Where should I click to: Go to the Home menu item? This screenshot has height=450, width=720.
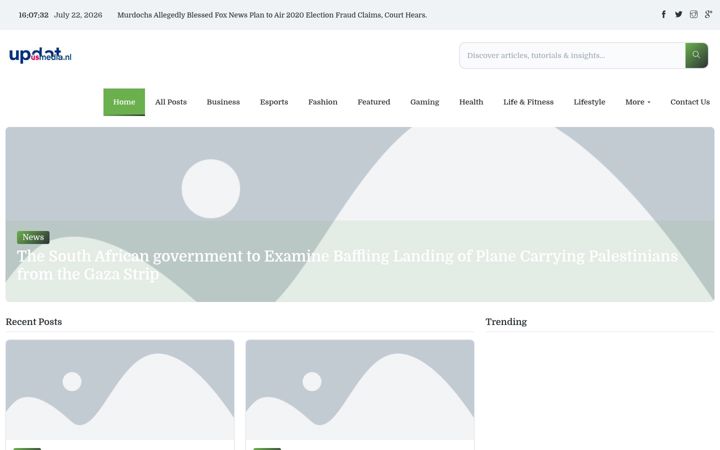click(124, 102)
